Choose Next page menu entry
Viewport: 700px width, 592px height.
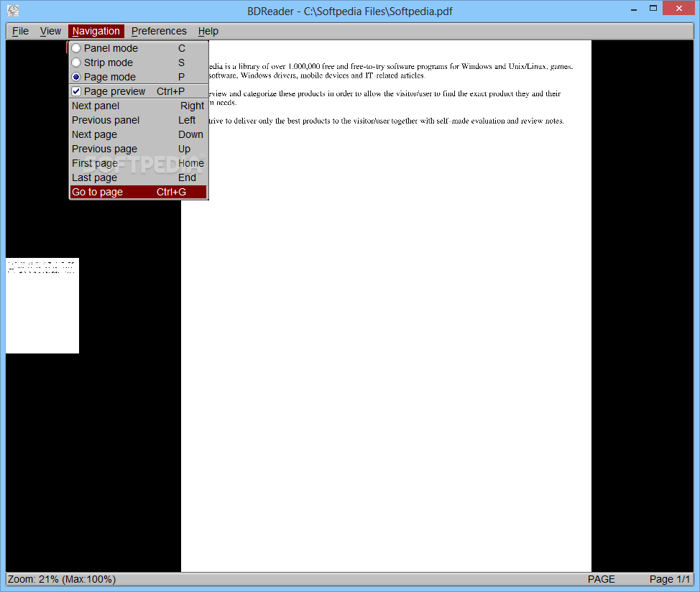pos(138,134)
